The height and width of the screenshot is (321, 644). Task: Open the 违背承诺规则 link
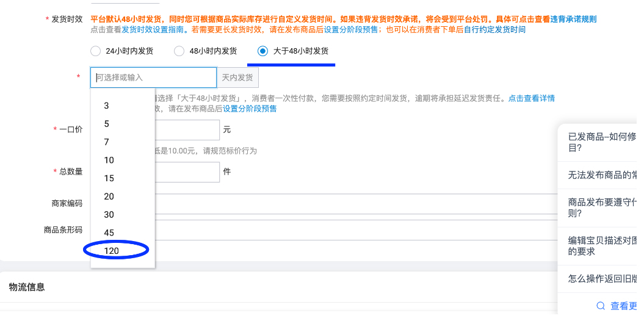[x=573, y=20]
